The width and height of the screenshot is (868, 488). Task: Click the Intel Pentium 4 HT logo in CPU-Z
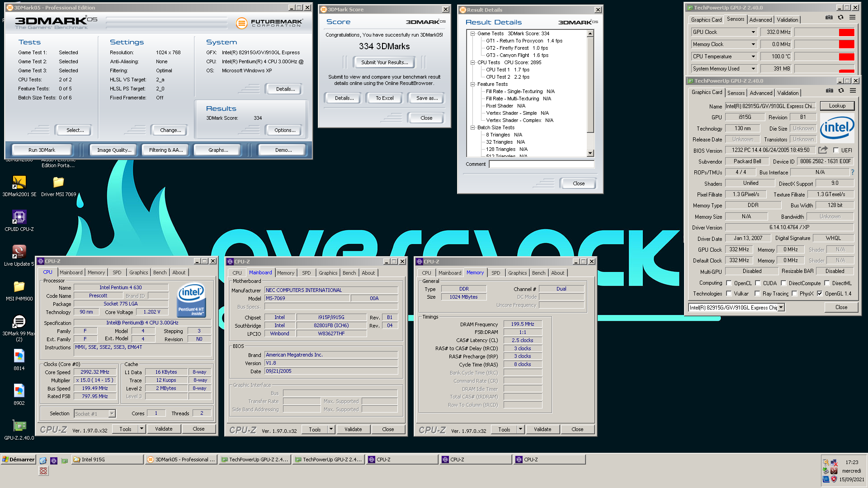pos(191,300)
